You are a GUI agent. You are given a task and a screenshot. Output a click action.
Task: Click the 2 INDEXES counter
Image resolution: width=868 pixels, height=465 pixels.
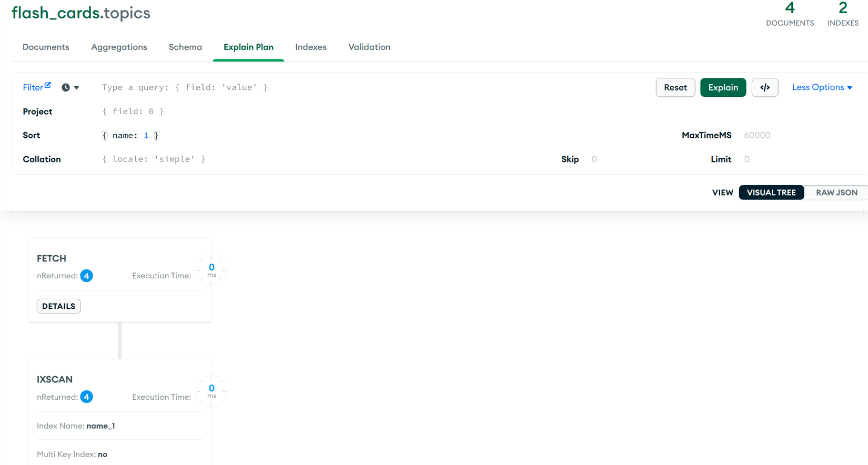click(x=843, y=14)
